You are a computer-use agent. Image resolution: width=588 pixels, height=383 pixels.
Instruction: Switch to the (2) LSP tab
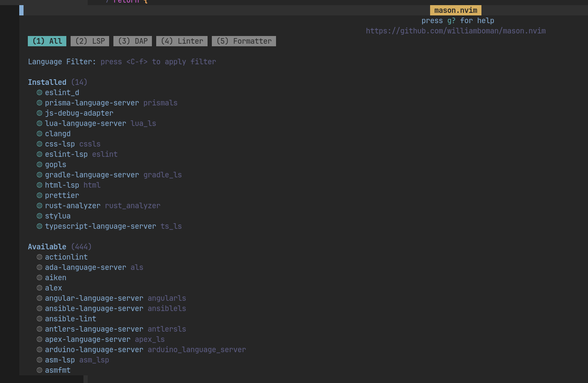click(90, 41)
